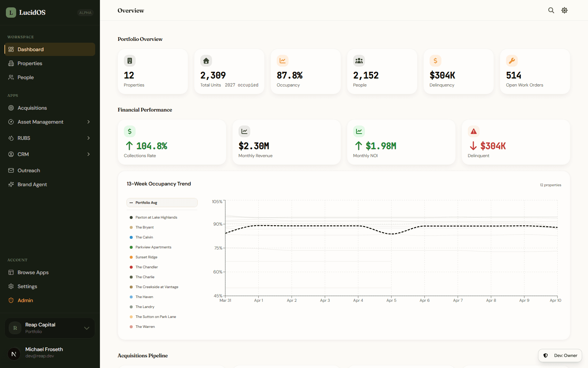Viewport: 588px width, 368px height.
Task: Click the People icon in the sidebar
Action: 11,77
